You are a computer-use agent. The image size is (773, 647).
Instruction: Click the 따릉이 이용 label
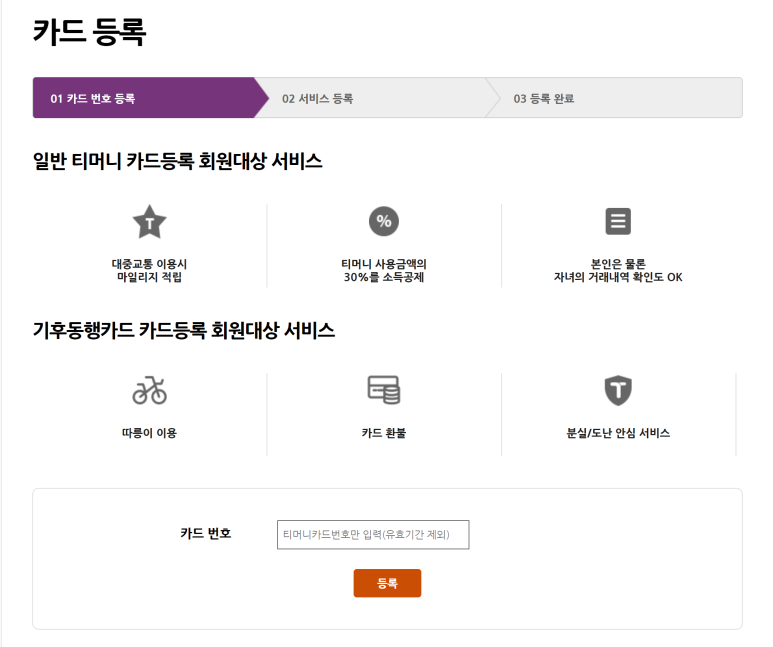pyautogui.click(x=149, y=433)
